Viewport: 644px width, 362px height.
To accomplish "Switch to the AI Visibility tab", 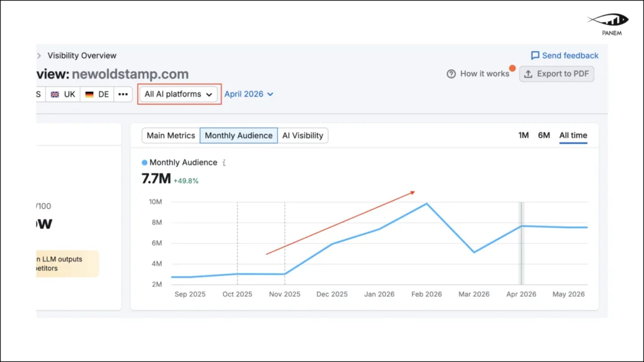I will (x=303, y=136).
